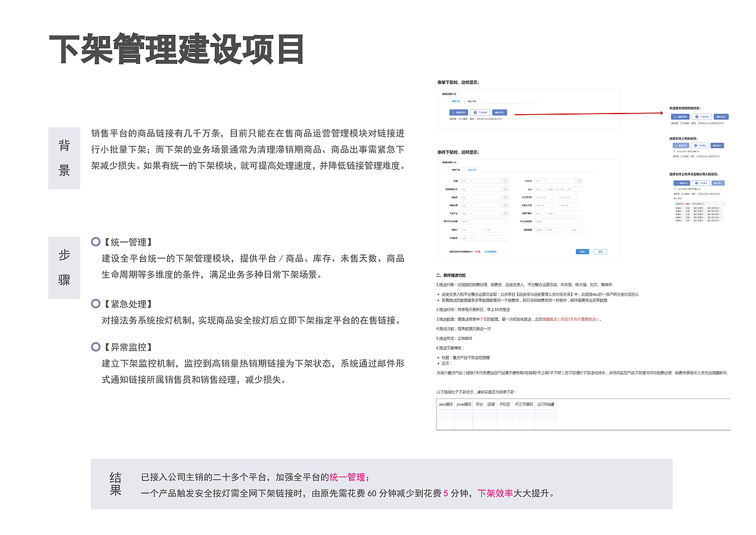Click the download icon in the right-side status panel

coord(696,116)
